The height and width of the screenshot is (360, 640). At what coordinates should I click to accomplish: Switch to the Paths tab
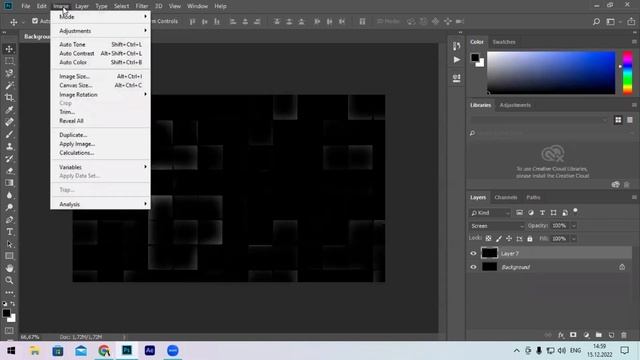point(533,198)
